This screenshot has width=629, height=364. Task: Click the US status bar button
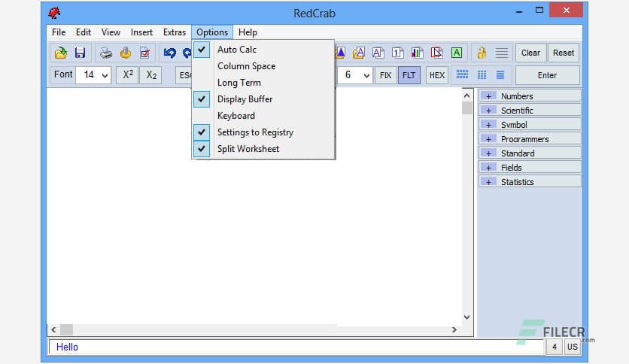(x=572, y=347)
